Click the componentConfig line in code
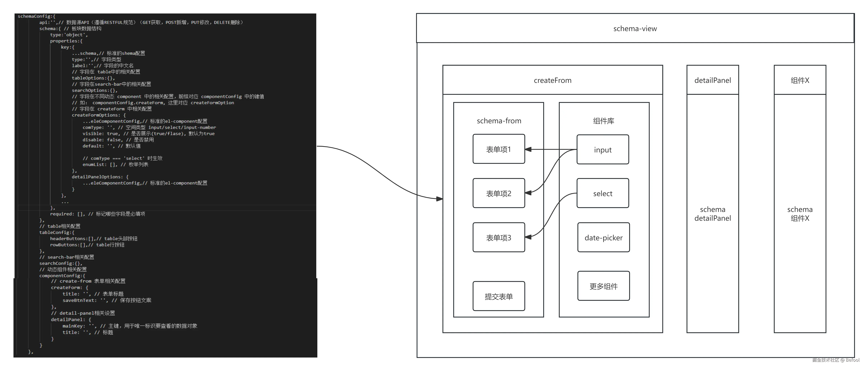This screenshot has height=371, width=868. (x=62, y=276)
